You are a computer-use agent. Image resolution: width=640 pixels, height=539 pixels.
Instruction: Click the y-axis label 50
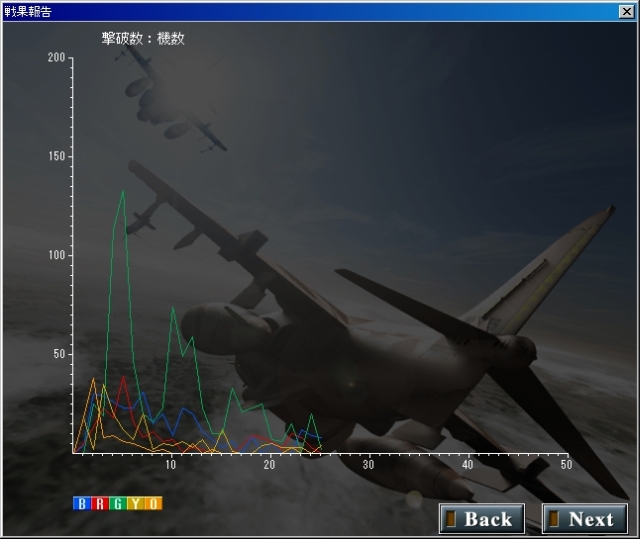tap(60, 354)
